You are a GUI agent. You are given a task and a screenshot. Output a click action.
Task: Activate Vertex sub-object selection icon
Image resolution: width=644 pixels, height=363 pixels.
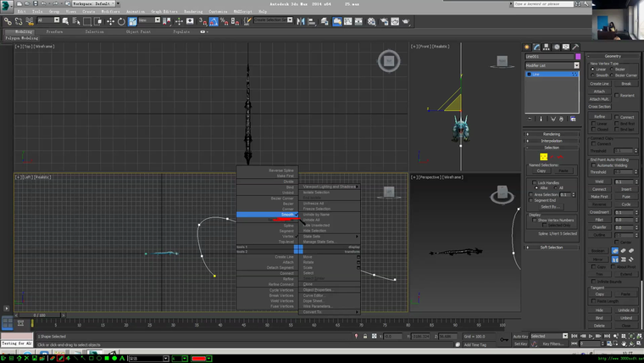543,157
